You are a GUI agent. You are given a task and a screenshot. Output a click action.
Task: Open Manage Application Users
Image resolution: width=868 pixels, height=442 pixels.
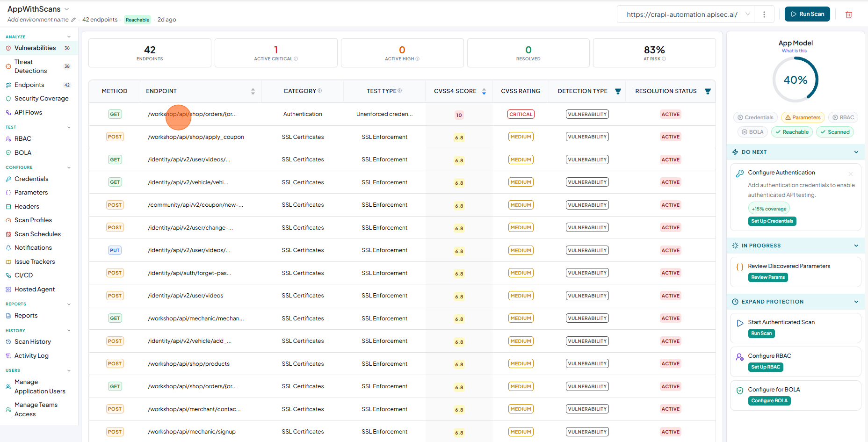[x=39, y=387]
